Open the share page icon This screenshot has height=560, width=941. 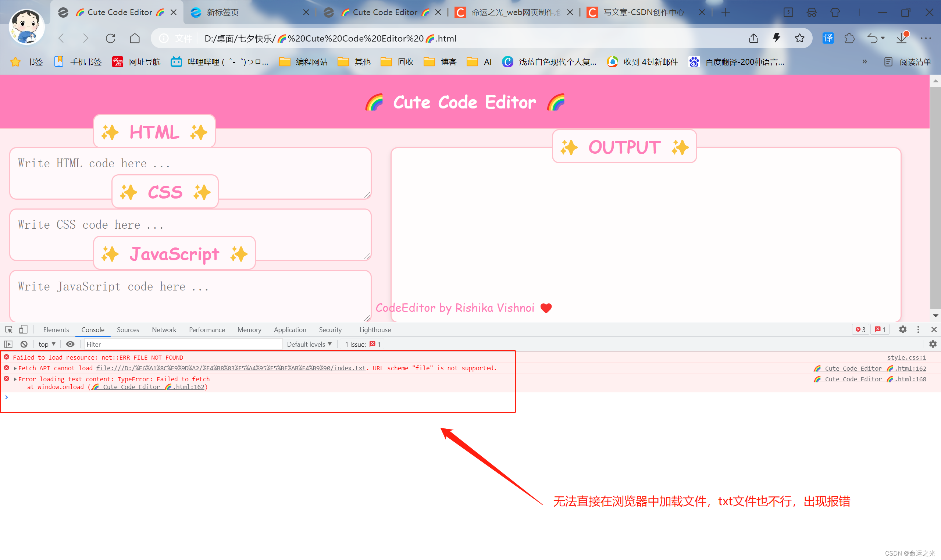(x=753, y=39)
